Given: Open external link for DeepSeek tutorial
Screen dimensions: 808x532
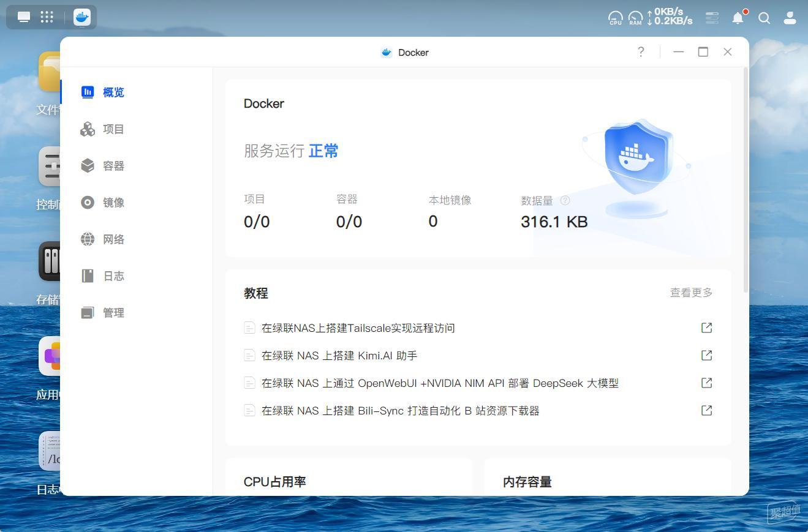Looking at the screenshot, I should tap(706, 383).
